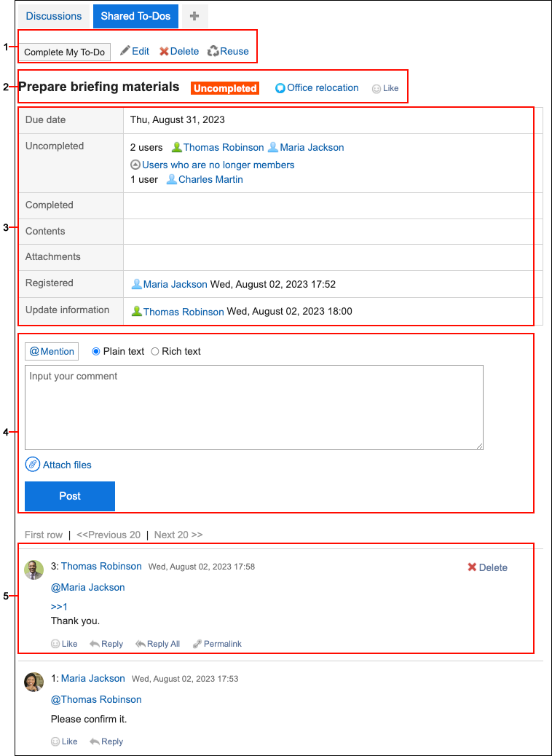Click Charles Martin's user icon
This screenshot has height=756, width=552.
coord(172,179)
